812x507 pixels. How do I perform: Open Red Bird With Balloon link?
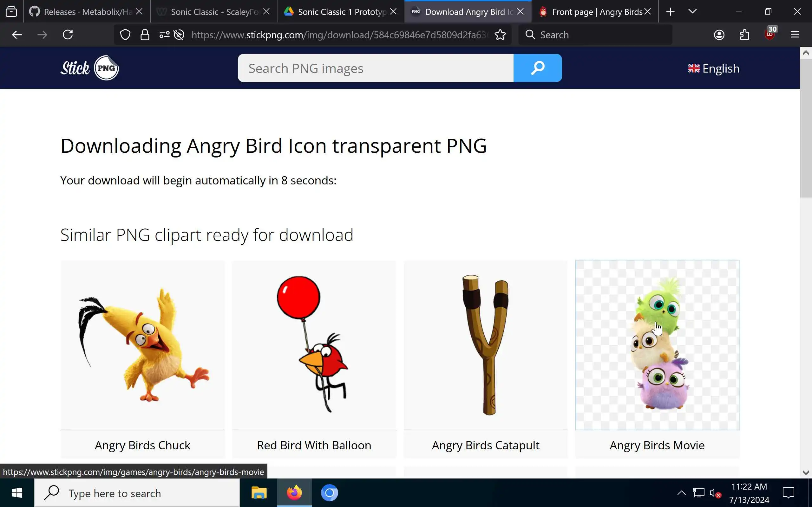pyautogui.click(x=314, y=445)
